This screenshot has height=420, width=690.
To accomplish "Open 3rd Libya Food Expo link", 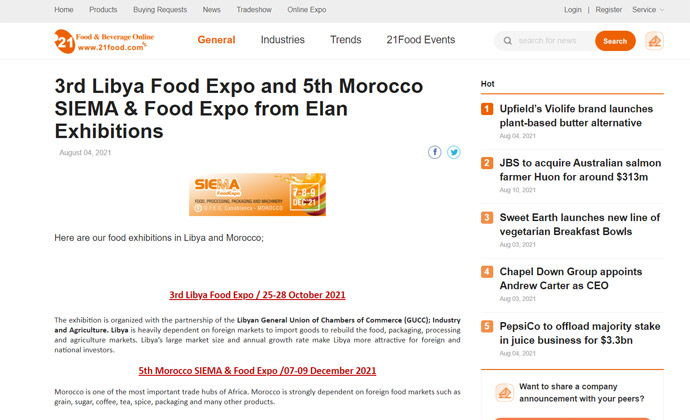I will click(257, 295).
